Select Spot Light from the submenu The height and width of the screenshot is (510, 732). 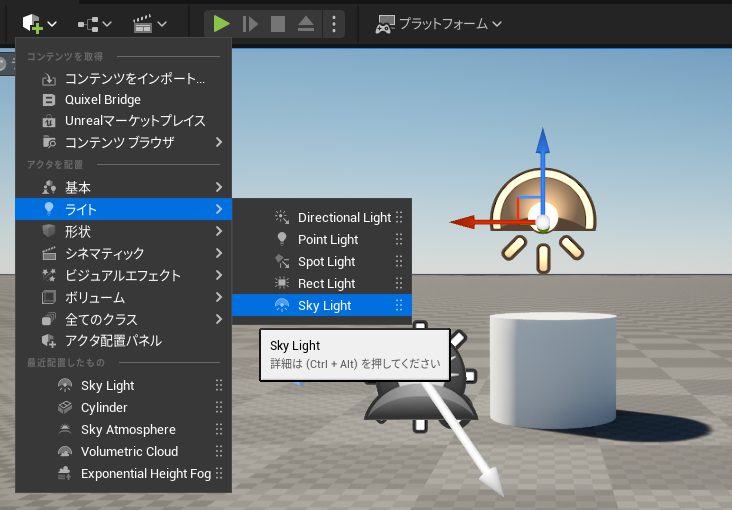(x=326, y=261)
